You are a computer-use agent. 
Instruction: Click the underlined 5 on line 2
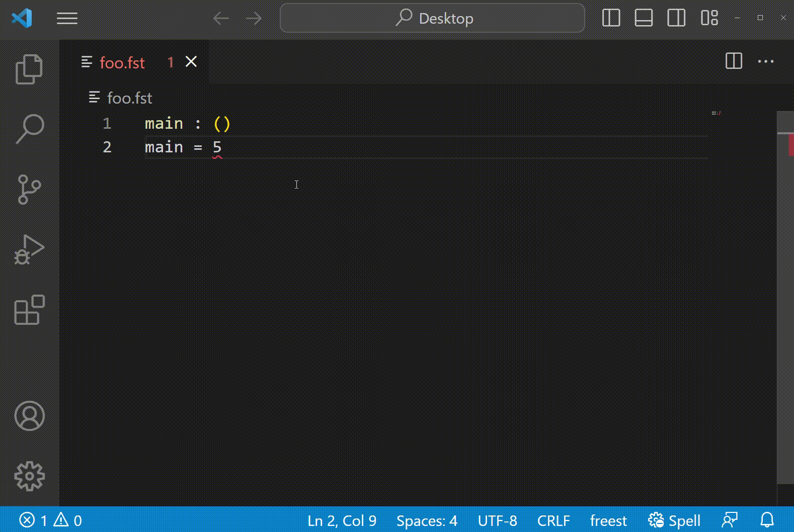pos(217,147)
